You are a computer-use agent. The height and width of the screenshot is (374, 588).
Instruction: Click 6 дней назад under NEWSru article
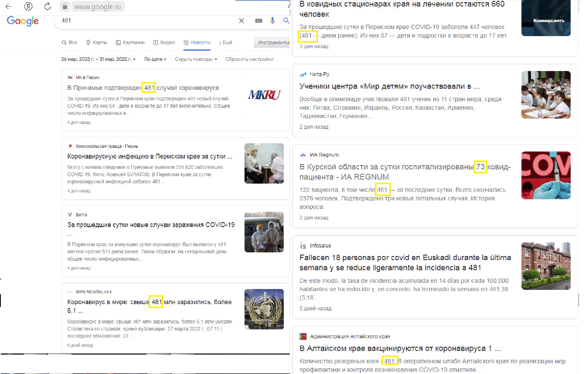[80, 345]
